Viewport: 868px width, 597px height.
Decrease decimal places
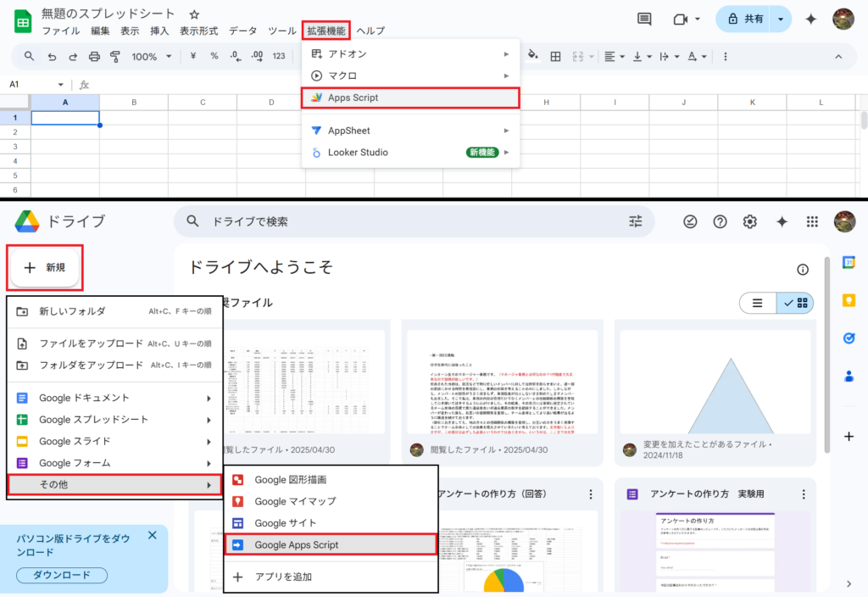[x=236, y=56]
